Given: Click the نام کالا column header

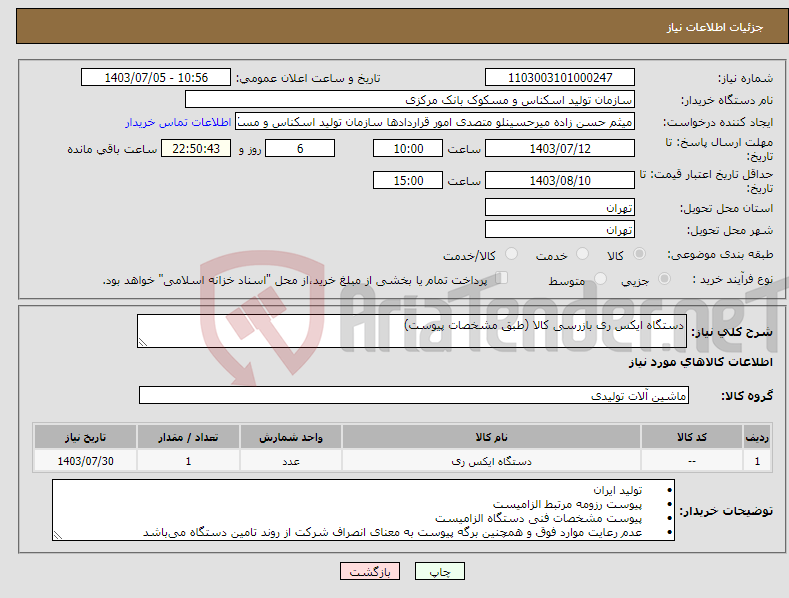Looking at the screenshot, I should tap(491, 437).
